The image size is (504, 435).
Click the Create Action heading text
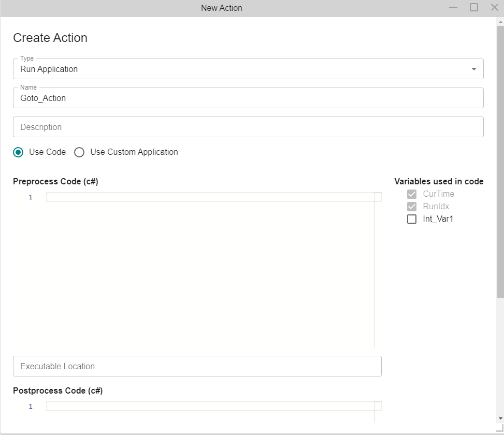50,38
